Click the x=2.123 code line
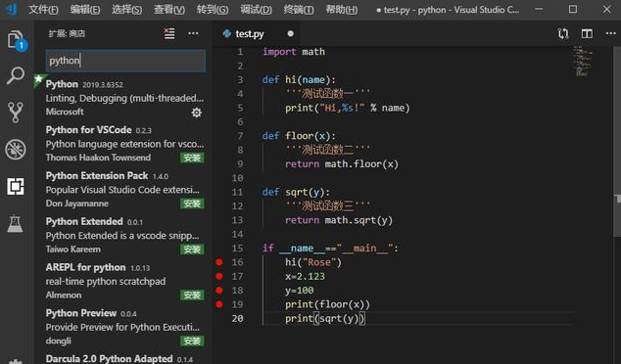This screenshot has width=621, height=364. [305, 276]
